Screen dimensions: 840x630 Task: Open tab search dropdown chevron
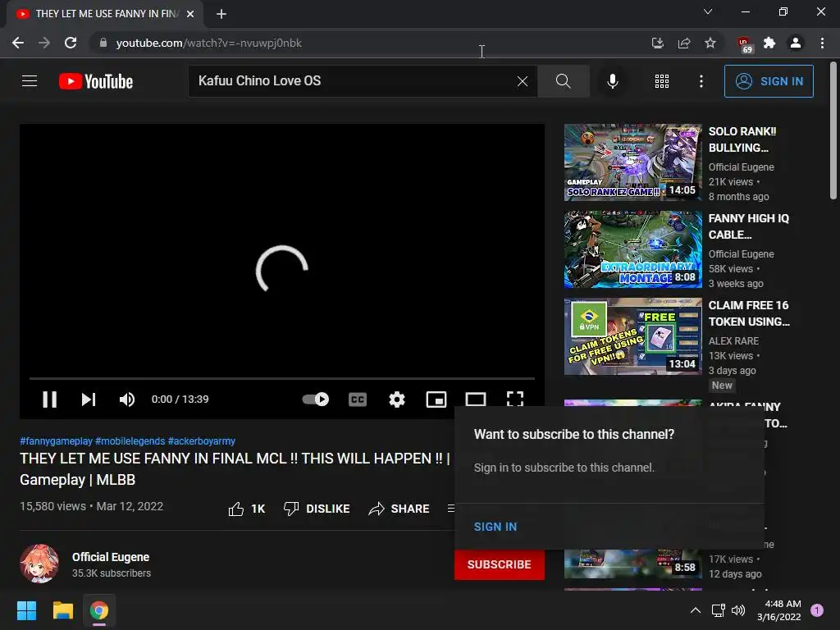[708, 11]
